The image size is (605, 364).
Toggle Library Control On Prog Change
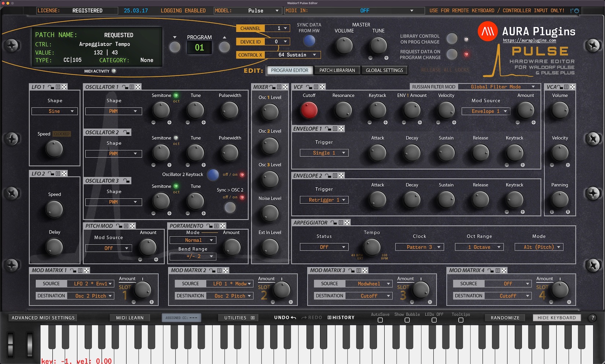pyautogui.click(x=452, y=38)
